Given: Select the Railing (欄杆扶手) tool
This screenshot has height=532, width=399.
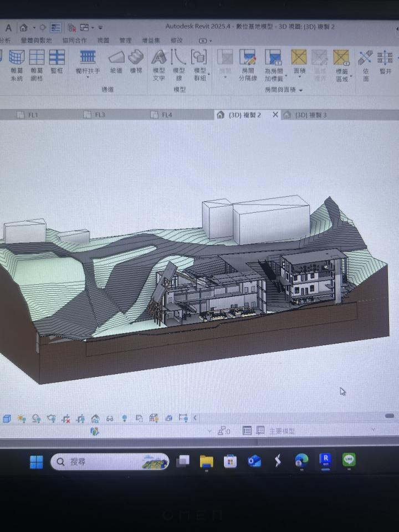Looking at the screenshot, I should [88, 63].
